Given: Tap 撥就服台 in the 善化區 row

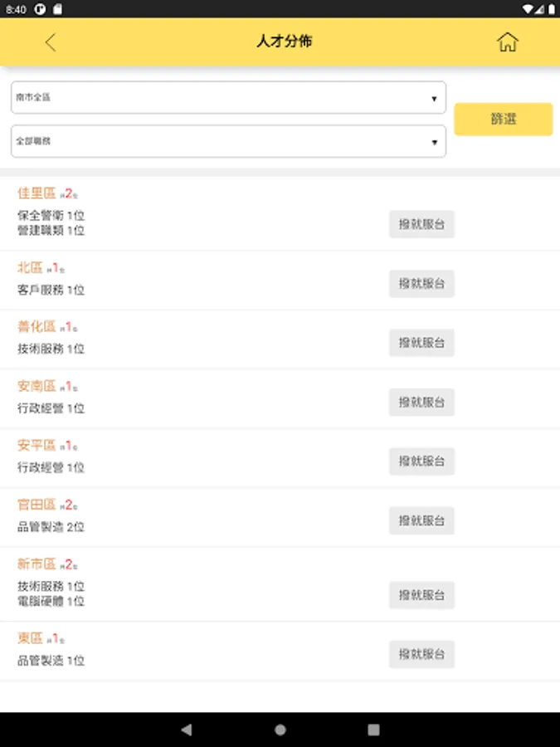Looking at the screenshot, I should 421,343.
